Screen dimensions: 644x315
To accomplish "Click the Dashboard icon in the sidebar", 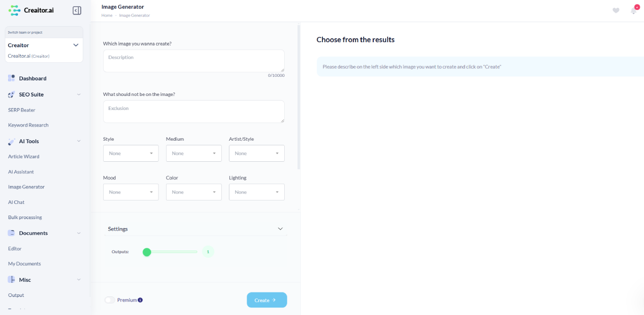I will (x=12, y=78).
